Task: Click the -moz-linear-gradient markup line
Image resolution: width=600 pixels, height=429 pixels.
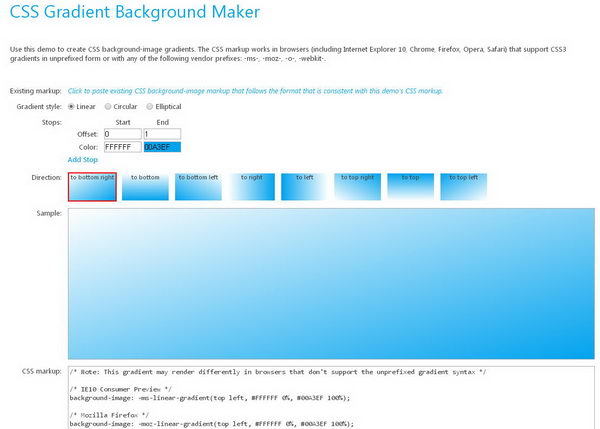Action: pos(212,424)
